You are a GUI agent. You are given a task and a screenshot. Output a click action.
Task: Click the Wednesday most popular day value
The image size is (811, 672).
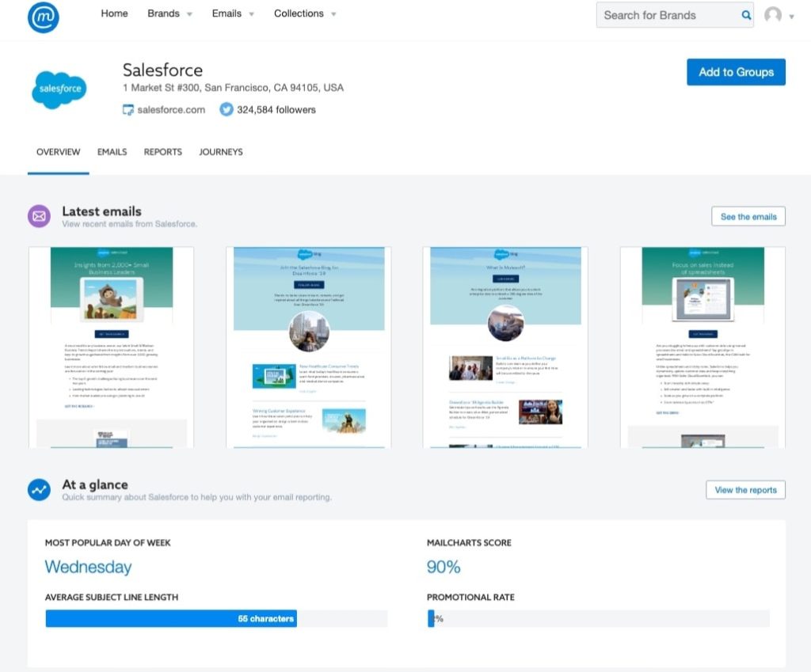tap(89, 567)
